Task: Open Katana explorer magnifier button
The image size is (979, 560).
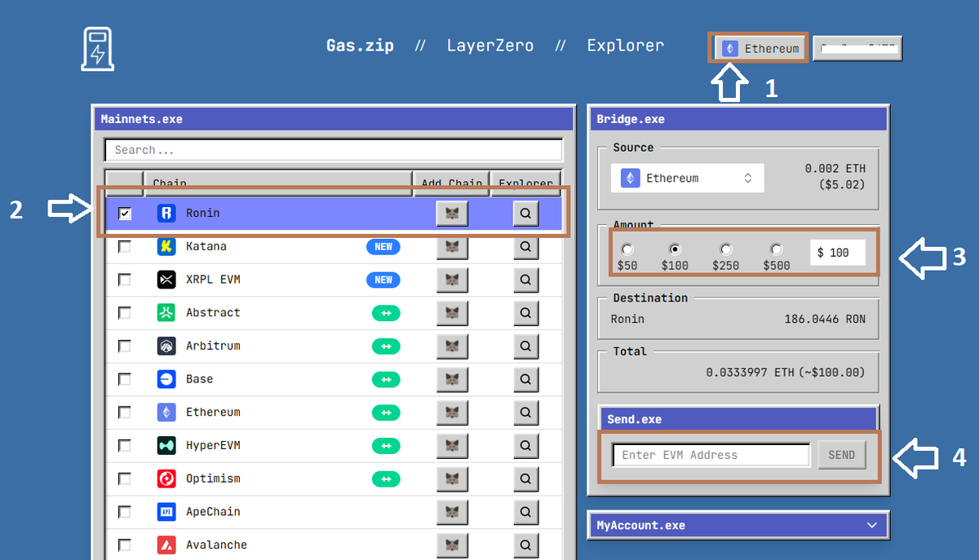Action: pyautogui.click(x=526, y=246)
